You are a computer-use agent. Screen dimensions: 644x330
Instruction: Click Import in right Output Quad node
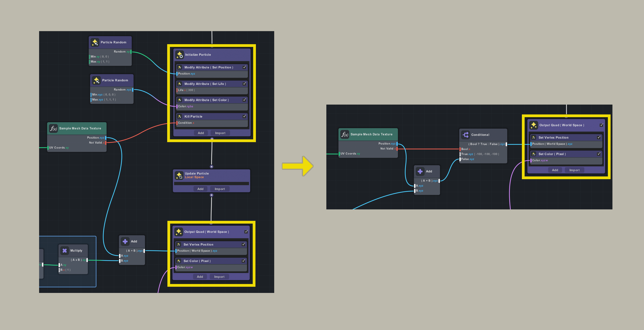coord(574,170)
